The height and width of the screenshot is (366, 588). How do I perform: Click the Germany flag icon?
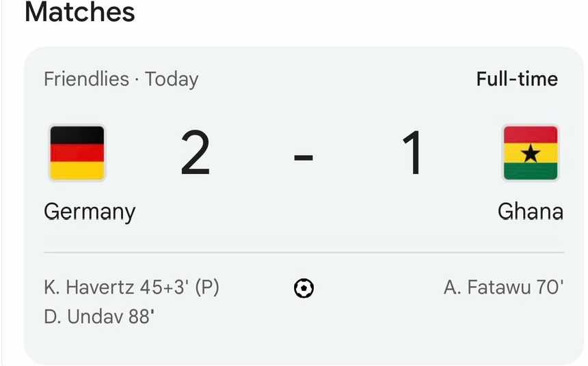click(x=77, y=153)
